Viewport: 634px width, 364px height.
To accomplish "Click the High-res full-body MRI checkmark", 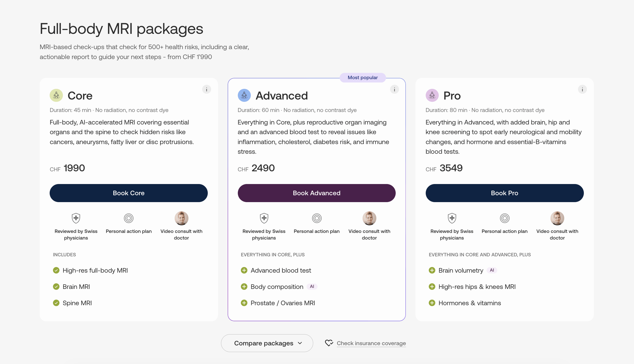I will (56, 270).
